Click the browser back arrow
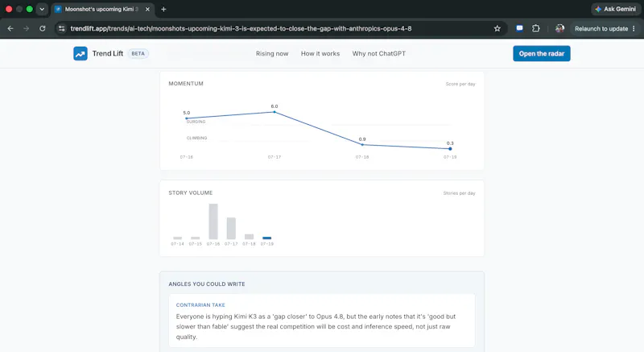The image size is (644, 352). point(10,28)
